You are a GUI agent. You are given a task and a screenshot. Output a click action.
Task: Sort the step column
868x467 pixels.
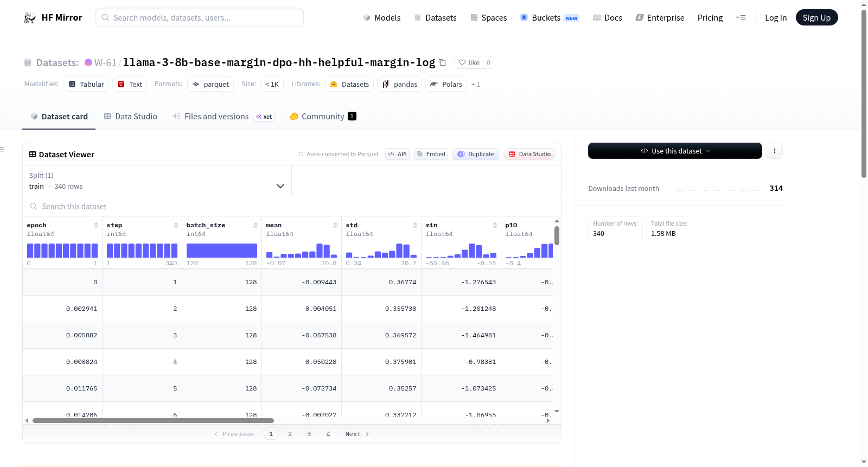coord(176,225)
